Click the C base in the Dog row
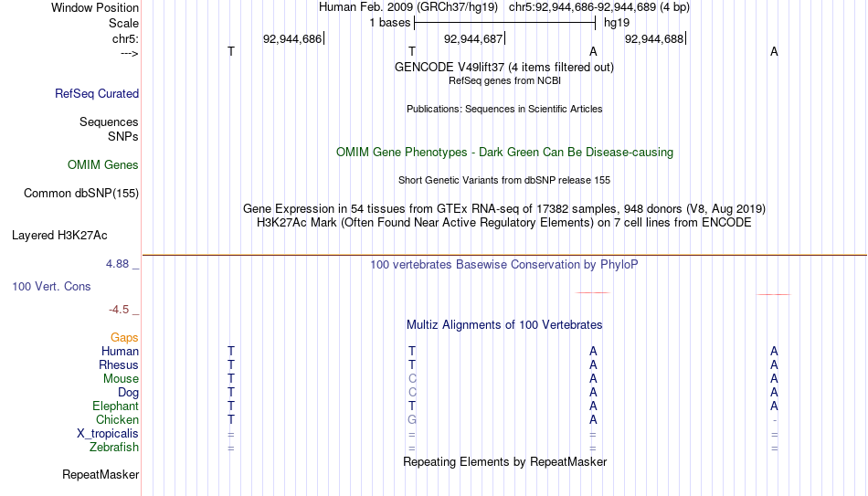The height and width of the screenshot is (496, 868). click(x=412, y=393)
